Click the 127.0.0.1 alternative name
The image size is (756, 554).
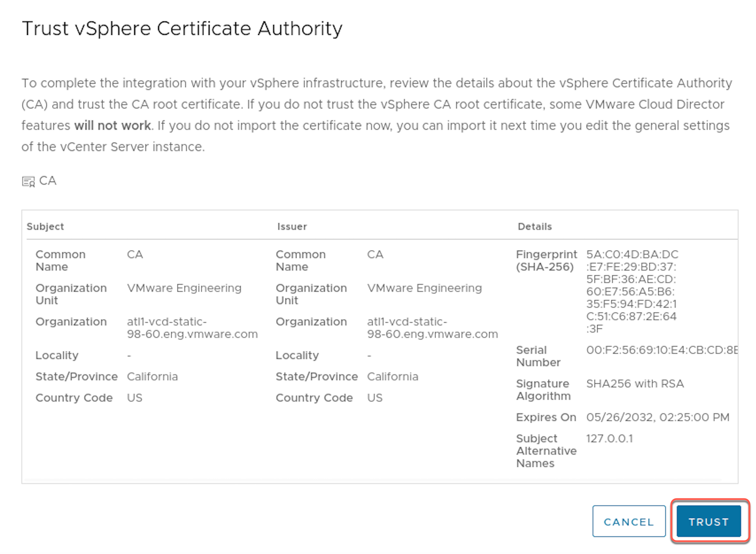[609, 439]
